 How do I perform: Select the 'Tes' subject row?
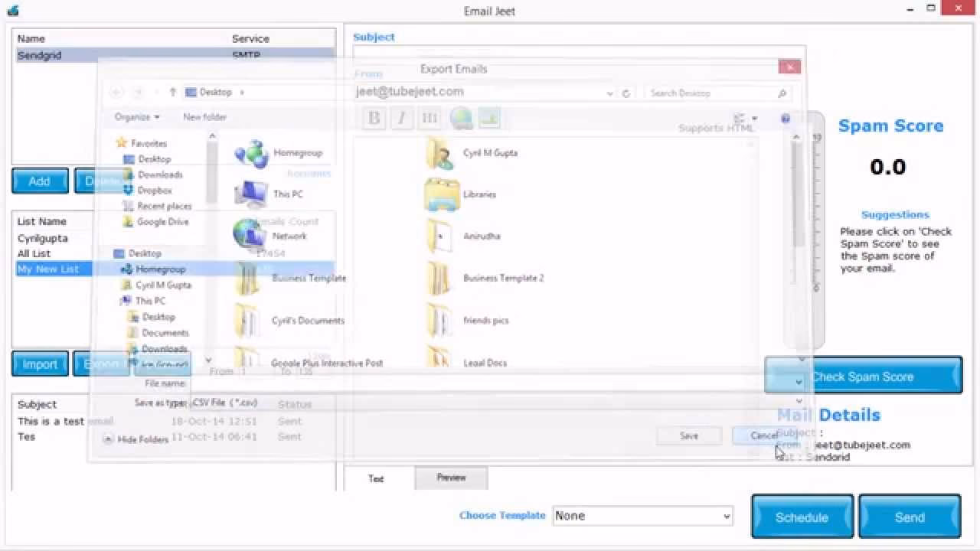[x=175, y=436]
